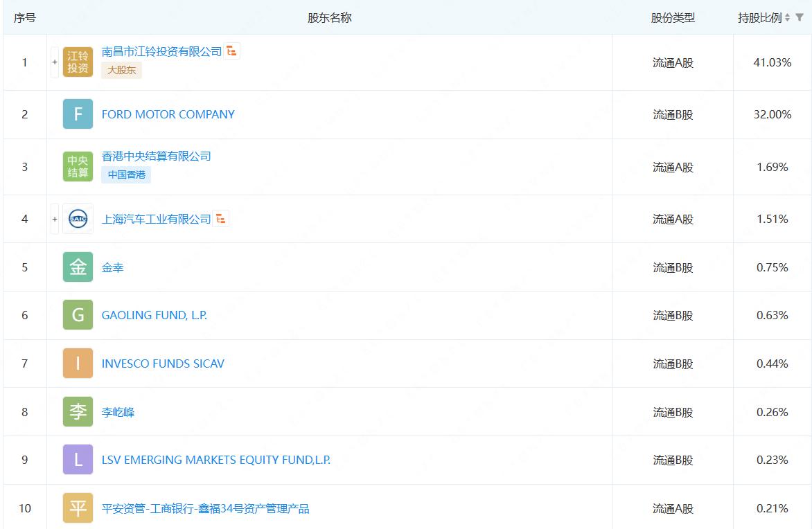
Task: Open 香港中央结算有限公司 link
Action: [x=157, y=156]
